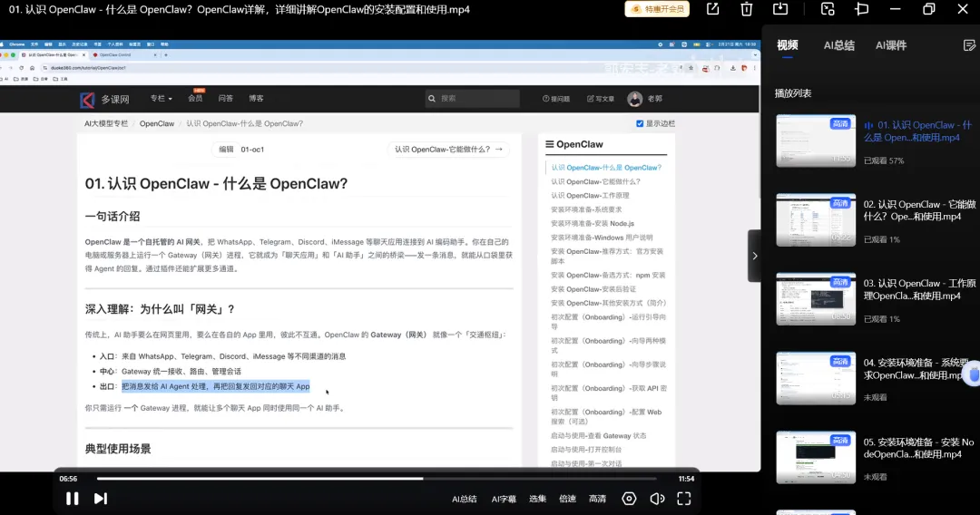Open the 高清 quality menu

pyautogui.click(x=597, y=499)
